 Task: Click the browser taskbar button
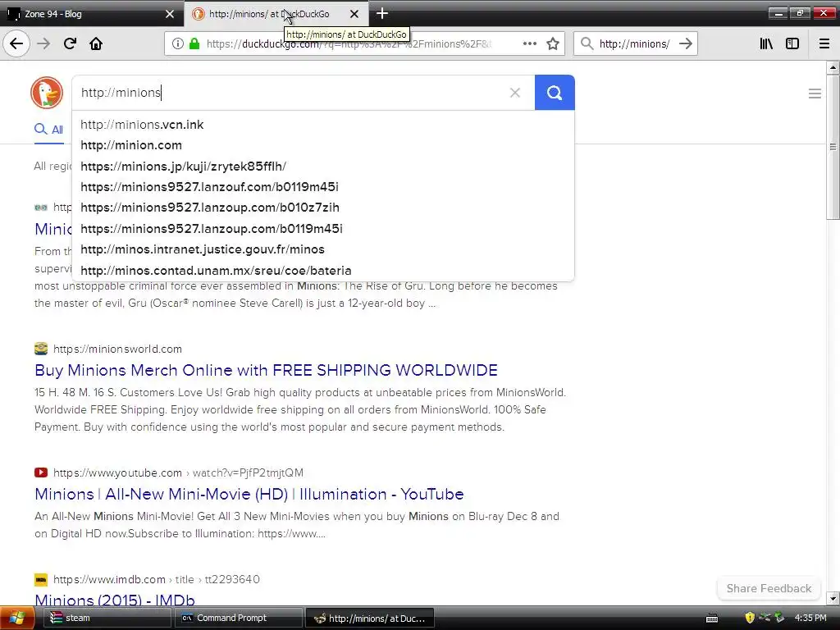pyautogui.click(x=370, y=619)
